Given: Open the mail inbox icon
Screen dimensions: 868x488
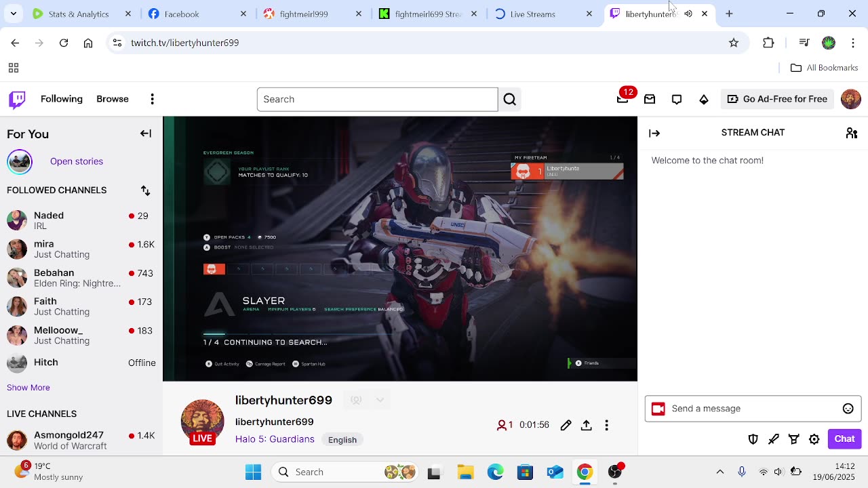Looking at the screenshot, I should click(x=650, y=99).
